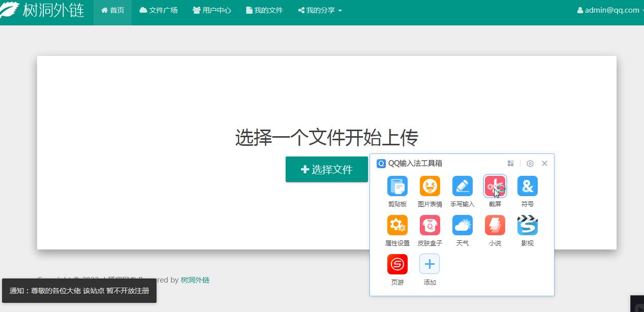Click heading 选择一个文件开始上传
The width and height of the screenshot is (644, 312).
pos(327,138)
